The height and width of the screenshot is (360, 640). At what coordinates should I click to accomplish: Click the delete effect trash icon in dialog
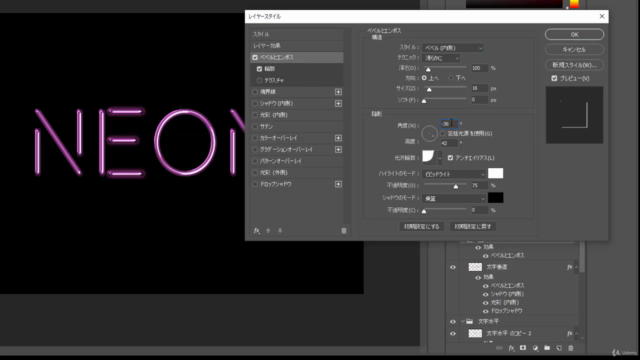pyautogui.click(x=344, y=231)
